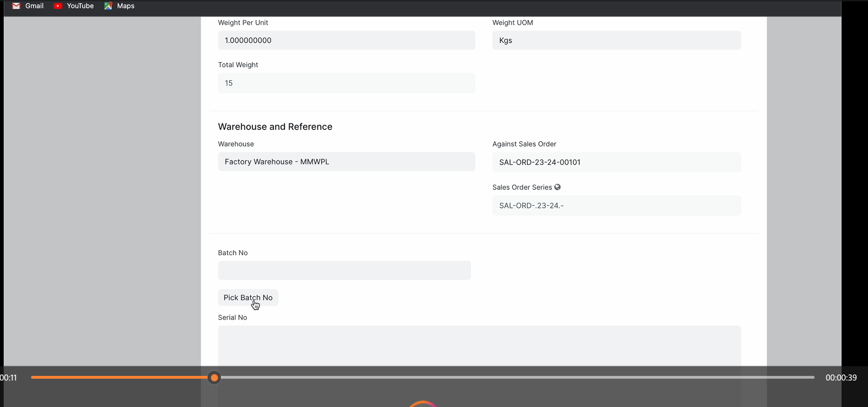Click the video duration 00:00:39 text
This screenshot has height=407, width=868.
click(x=841, y=378)
